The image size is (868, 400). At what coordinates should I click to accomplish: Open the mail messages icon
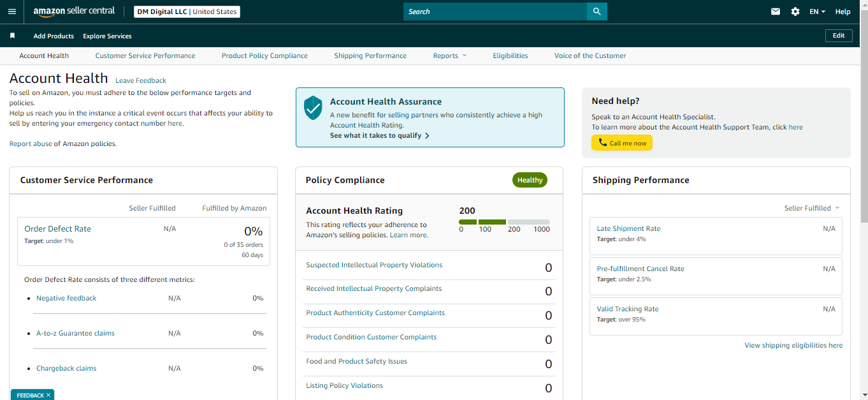tap(776, 11)
